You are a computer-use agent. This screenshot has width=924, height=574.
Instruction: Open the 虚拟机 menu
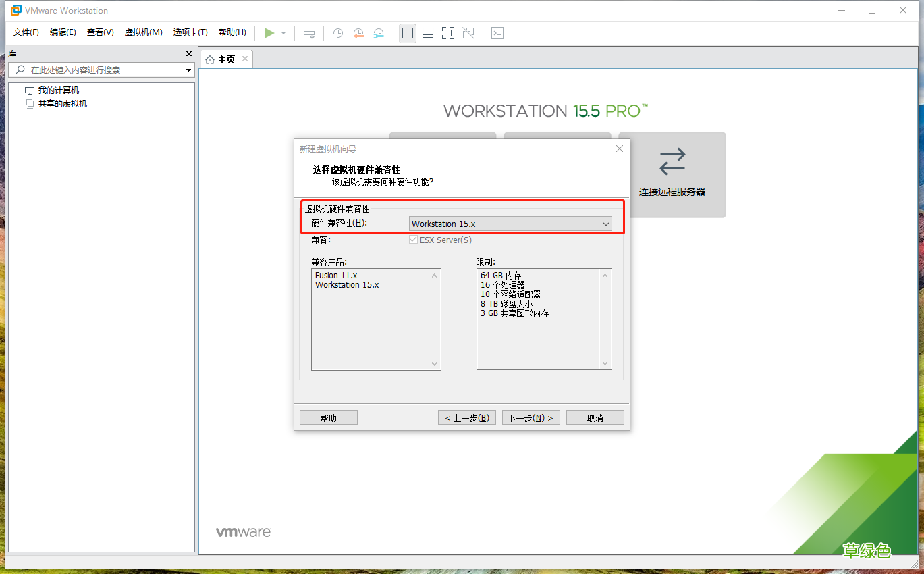pyautogui.click(x=143, y=32)
